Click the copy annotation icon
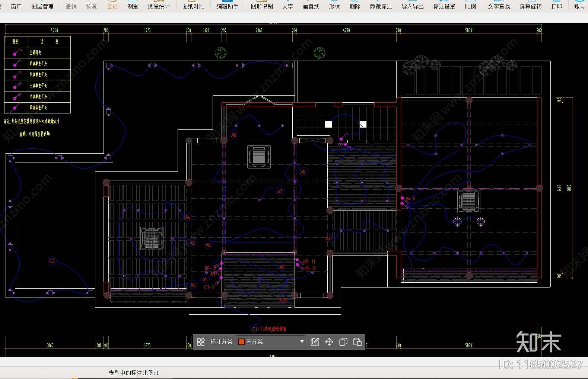This screenshot has width=588, height=379. click(343, 342)
